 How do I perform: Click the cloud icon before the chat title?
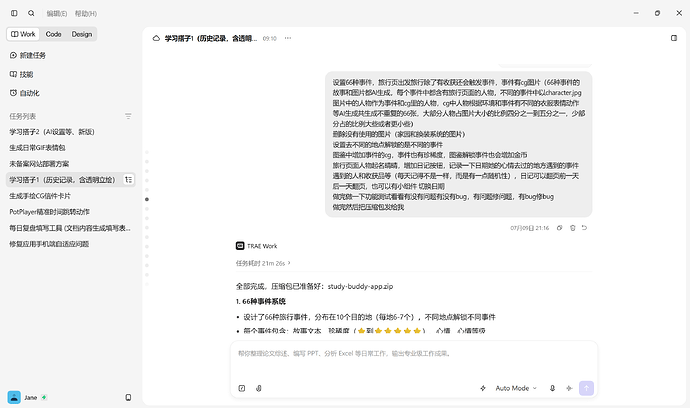(156, 38)
